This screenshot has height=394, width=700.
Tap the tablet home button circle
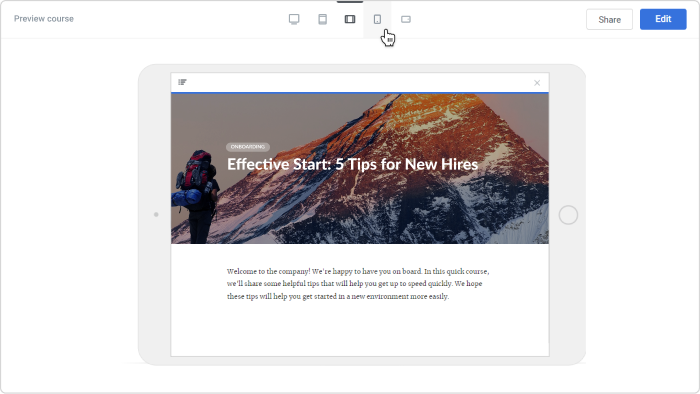pyautogui.click(x=568, y=215)
